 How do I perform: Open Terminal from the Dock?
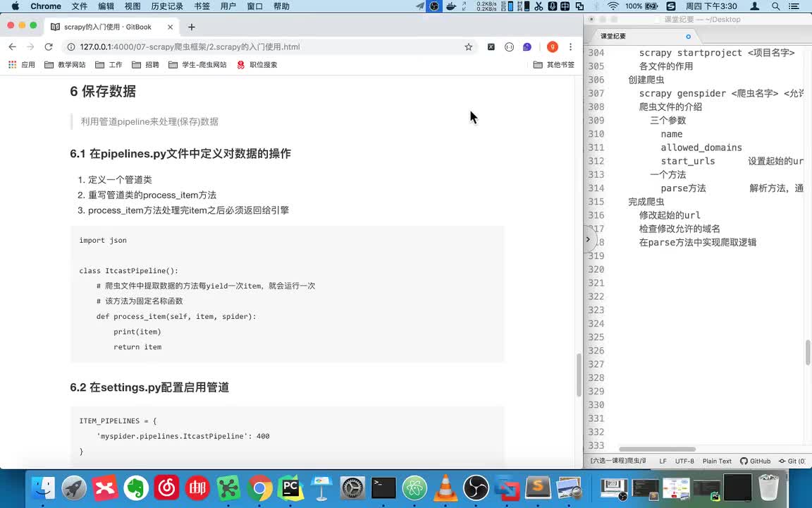pos(383,488)
